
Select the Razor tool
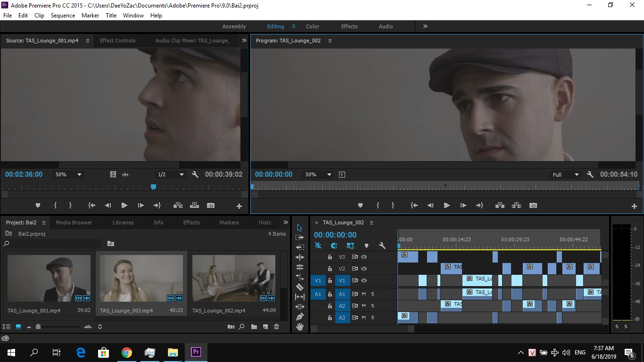tap(300, 287)
